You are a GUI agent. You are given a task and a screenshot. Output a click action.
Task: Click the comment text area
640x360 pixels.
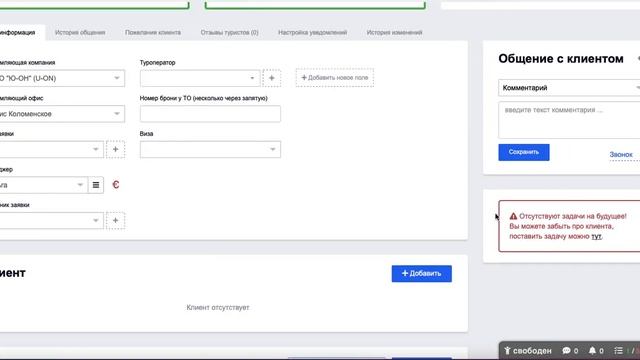[x=569, y=120]
